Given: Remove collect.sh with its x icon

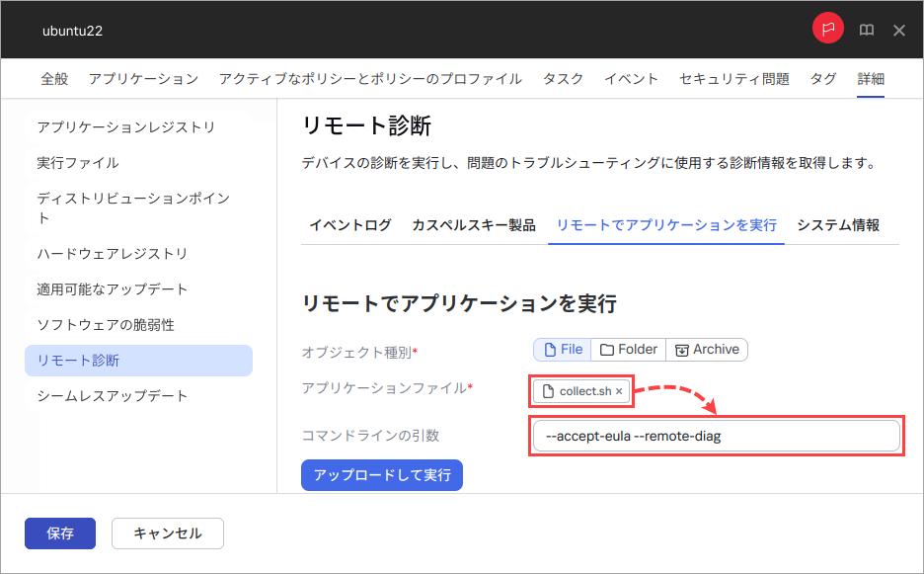Looking at the screenshot, I should click(619, 391).
